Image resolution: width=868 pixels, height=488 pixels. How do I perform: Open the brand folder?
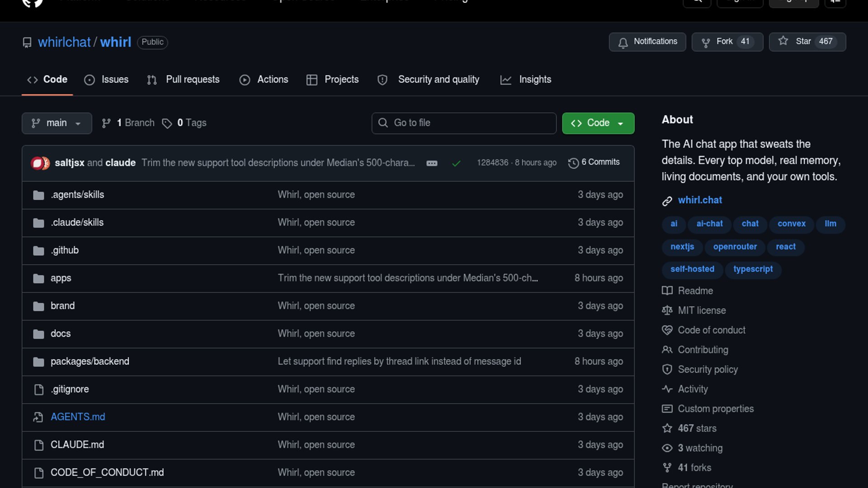[62, 306]
